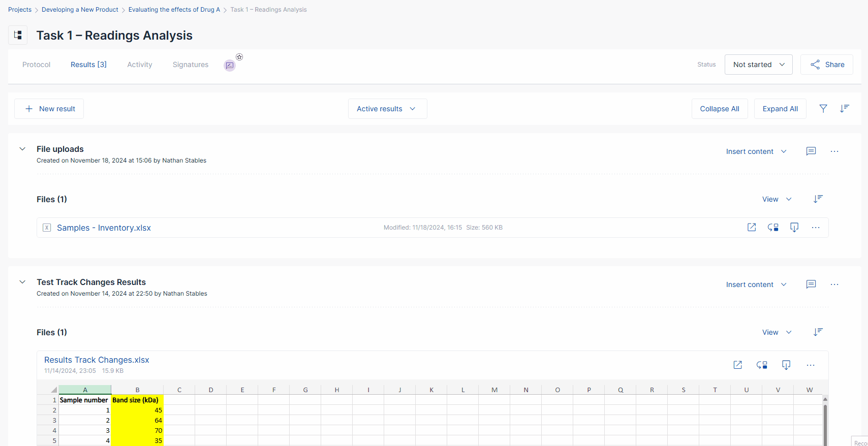The image size is (868, 446).
Task: Open the filter results icon
Action: pyautogui.click(x=823, y=108)
